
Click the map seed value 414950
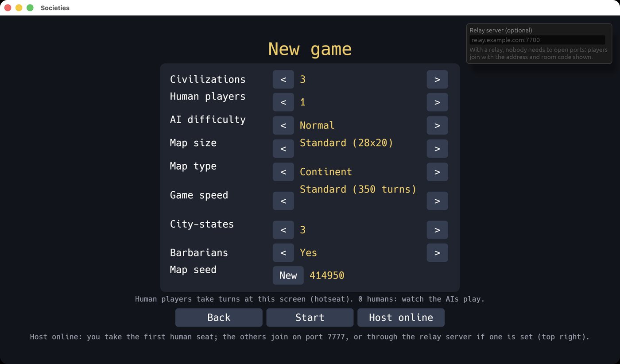click(x=327, y=275)
